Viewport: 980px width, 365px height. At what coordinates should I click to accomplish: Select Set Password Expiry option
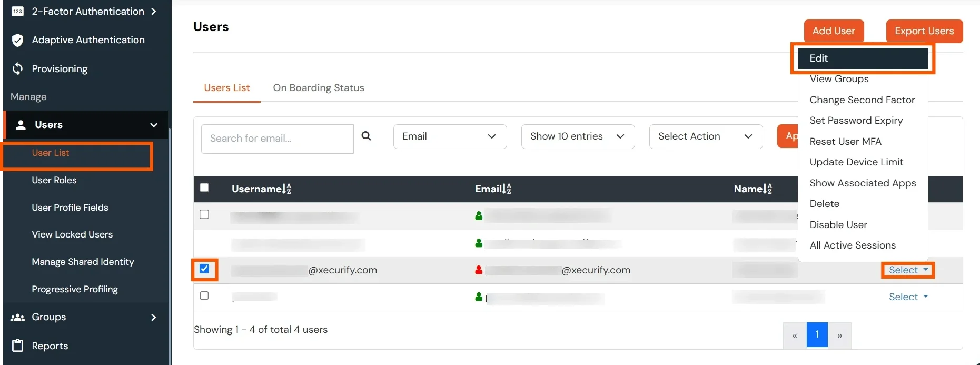click(863, 121)
